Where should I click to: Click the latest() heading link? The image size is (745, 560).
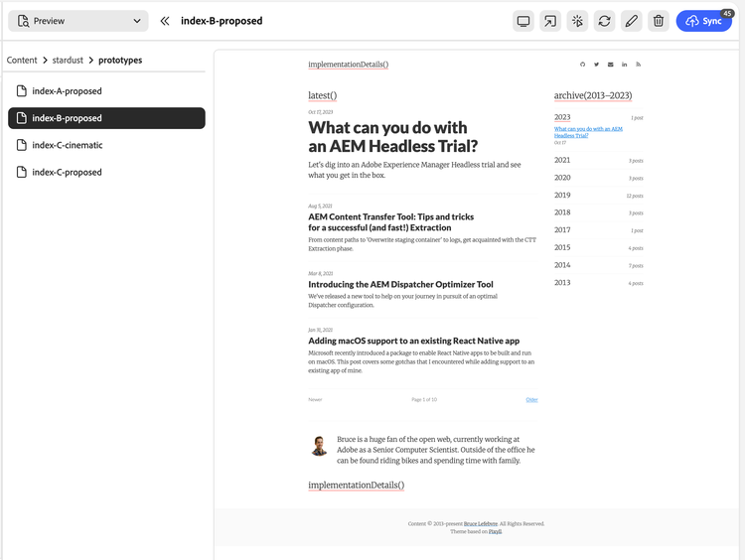click(323, 95)
